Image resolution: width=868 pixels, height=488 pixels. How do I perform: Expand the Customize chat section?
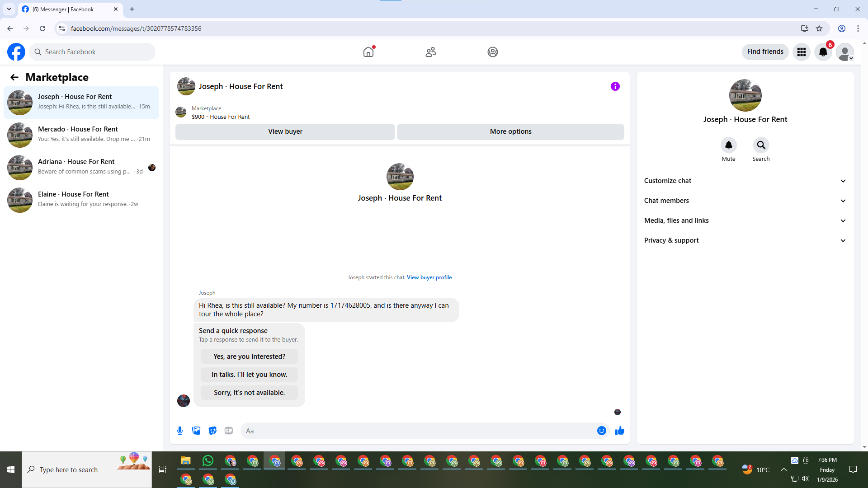click(745, 181)
